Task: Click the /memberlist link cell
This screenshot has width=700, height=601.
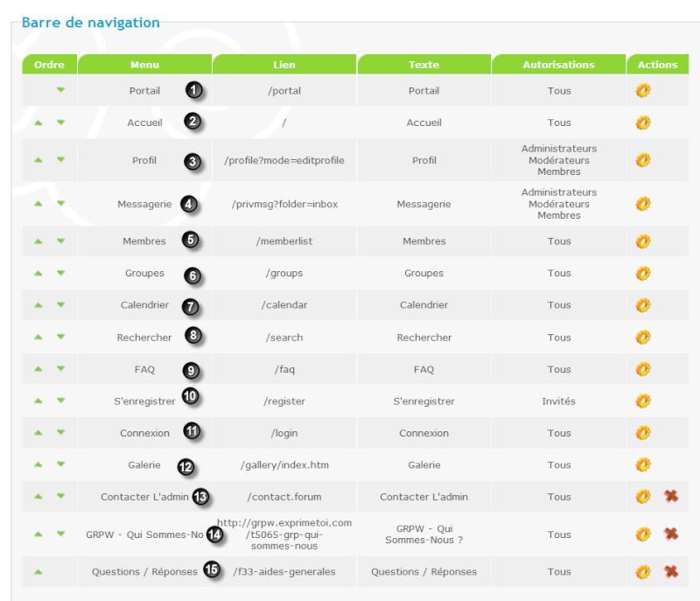Action: (284, 241)
